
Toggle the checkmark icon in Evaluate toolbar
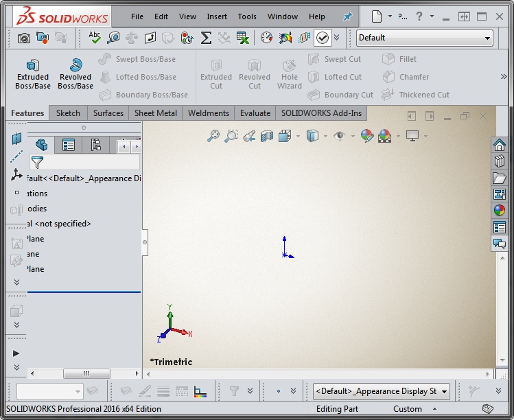[323, 38]
